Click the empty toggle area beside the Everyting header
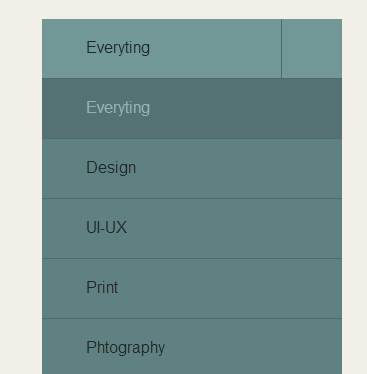 (x=312, y=49)
